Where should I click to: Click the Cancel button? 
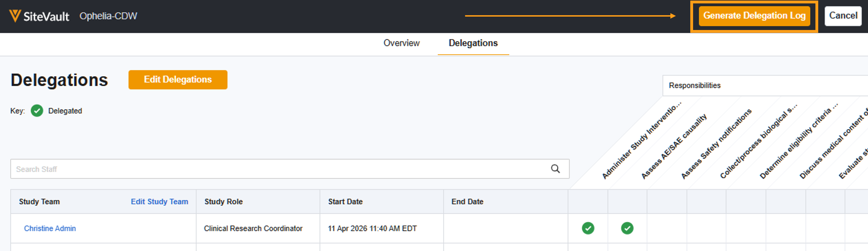(843, 16)
